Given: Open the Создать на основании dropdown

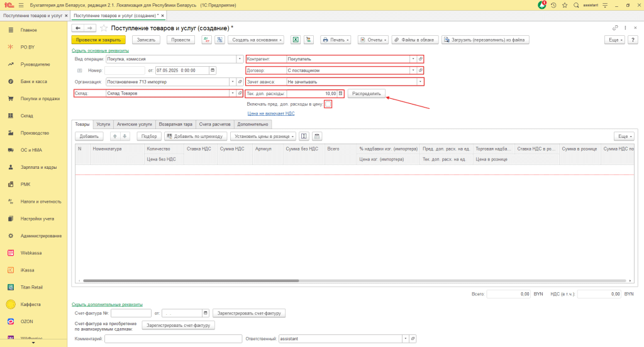Looking at the screenshot, I should tap(257, 40).
